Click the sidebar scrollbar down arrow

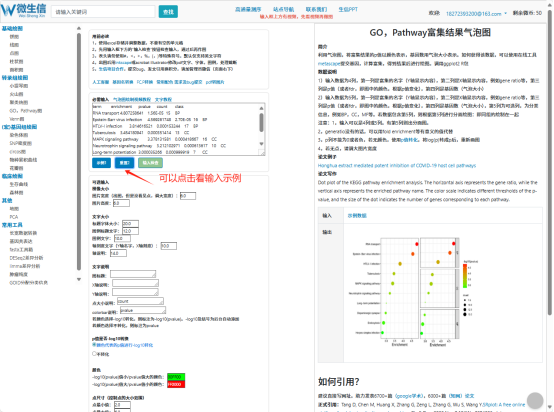point(79,279)
